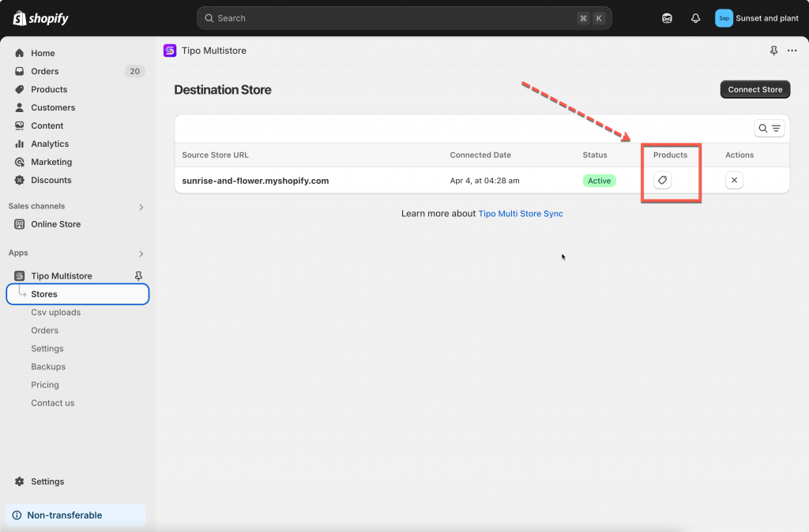Open the Sunset and plant account menu
This screenshot has width=809, height=532.
click(757, 18)
